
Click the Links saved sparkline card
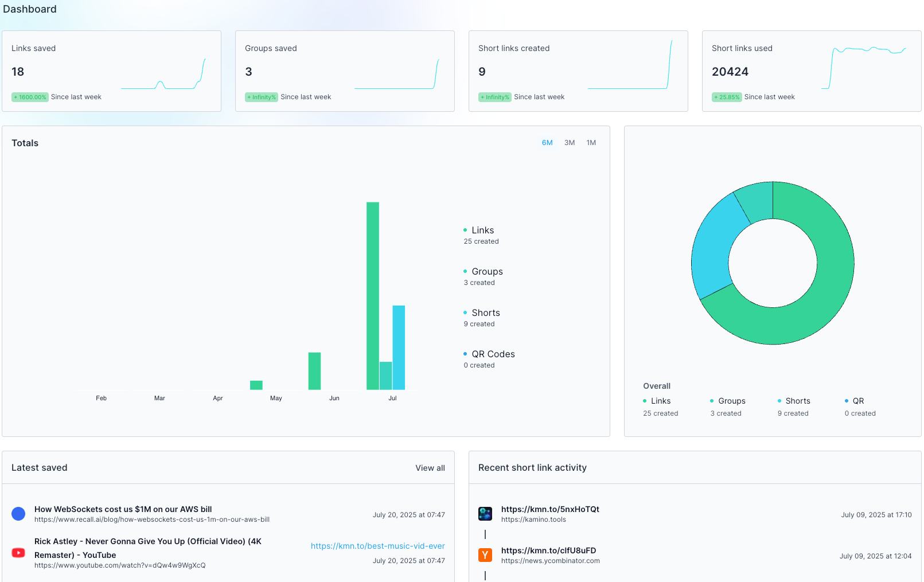[111, 71]
